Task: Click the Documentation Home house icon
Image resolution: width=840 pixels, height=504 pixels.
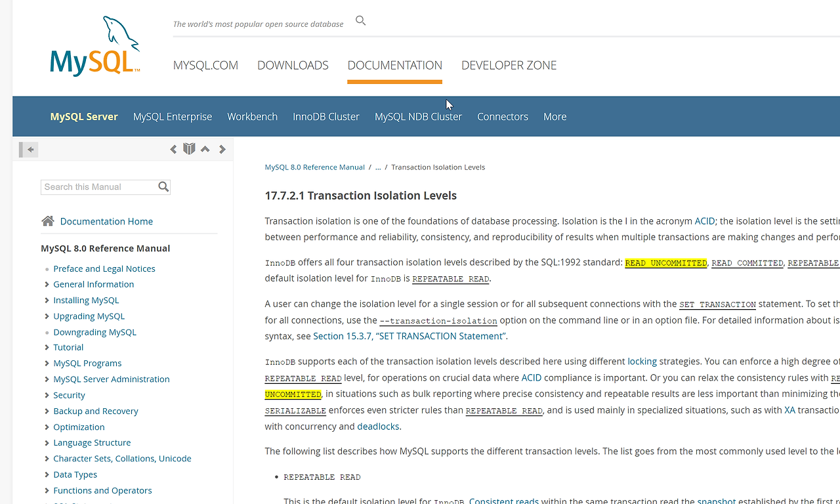Action: [48, 221]
